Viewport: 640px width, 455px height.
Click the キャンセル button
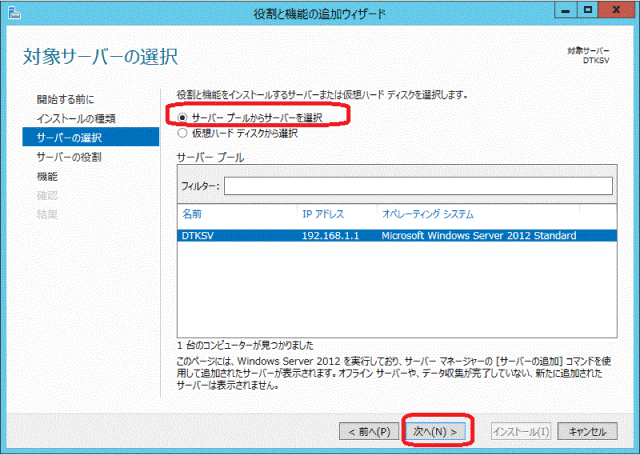tap(587, 431)
